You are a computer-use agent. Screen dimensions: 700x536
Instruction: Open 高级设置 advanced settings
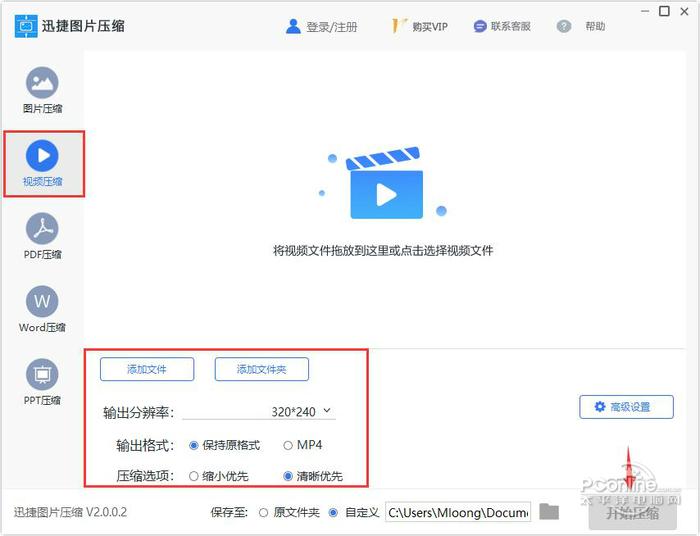point(626,407)
